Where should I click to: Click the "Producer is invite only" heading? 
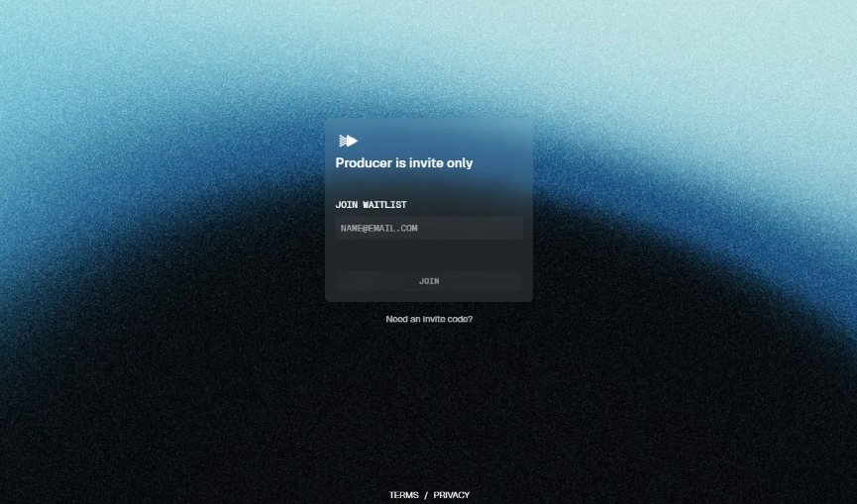pyautogui.click(x=404, y=163)
